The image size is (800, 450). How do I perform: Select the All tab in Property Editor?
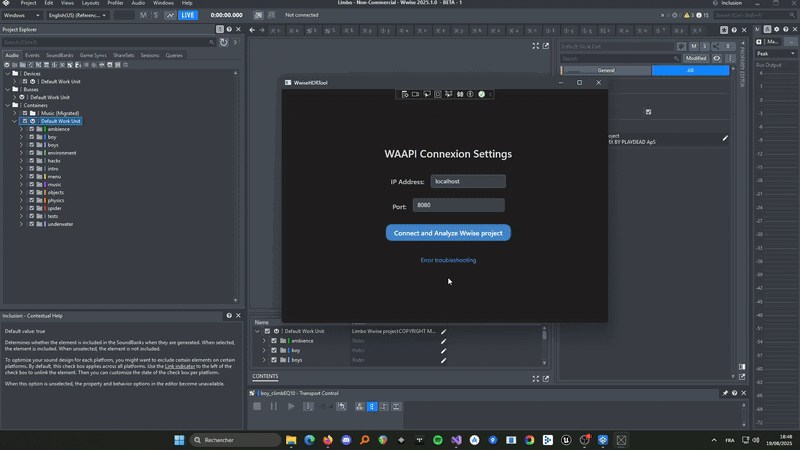[690, 70]
